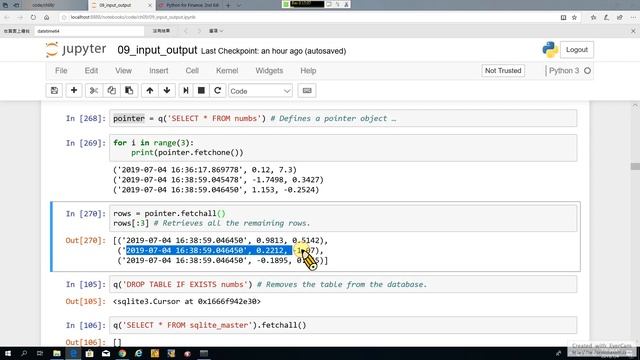
Task: Run cell and select below
Action: 186,91
